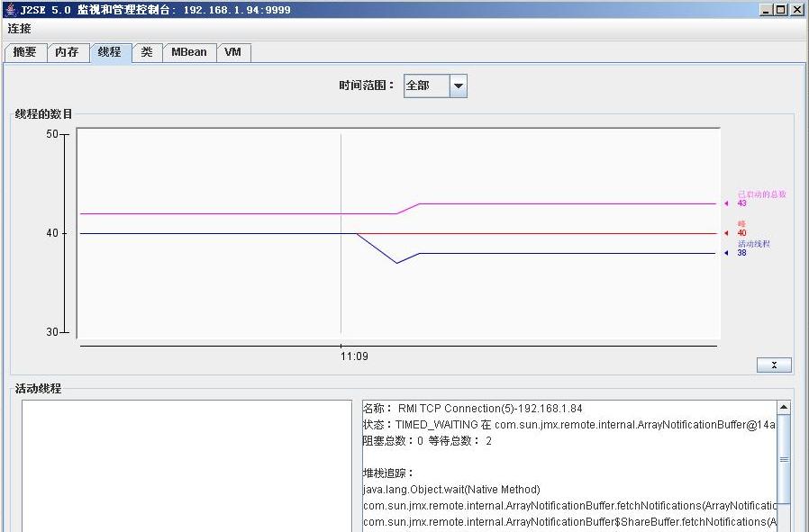Switch to the 内存 tab
The image size is (809, 532).
click(68, 52)
